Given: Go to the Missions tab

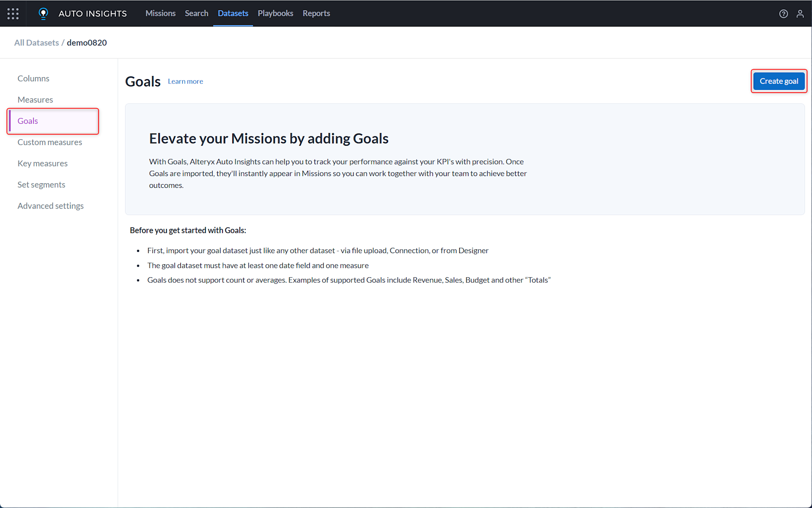Looking at the screenshot, I should pos(160,13).
